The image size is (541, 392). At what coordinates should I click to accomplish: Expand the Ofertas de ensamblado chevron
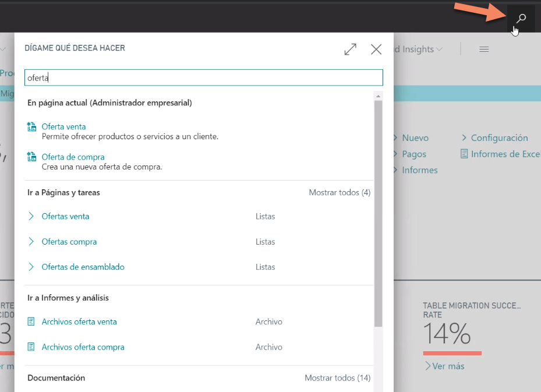point(32,267)
